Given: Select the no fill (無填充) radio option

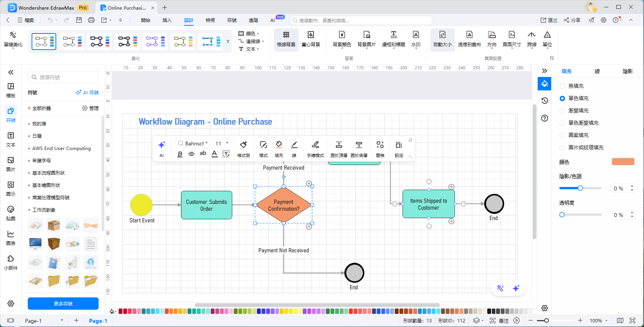Looking at the screenshot, I should pos(562,86).
